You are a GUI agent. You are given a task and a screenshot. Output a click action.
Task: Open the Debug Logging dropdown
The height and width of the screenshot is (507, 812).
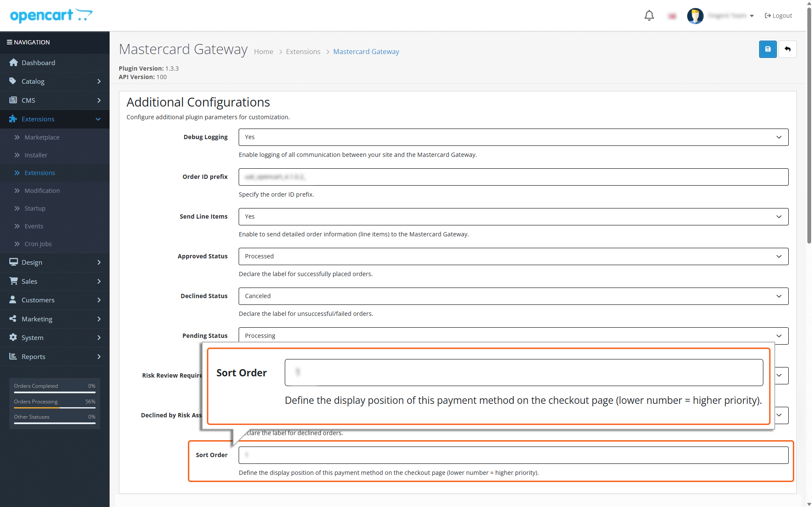coord(513,137)
